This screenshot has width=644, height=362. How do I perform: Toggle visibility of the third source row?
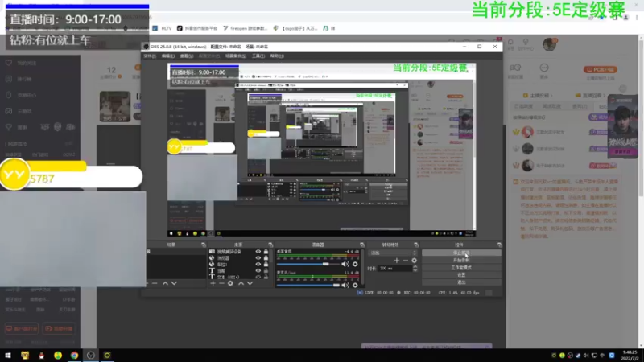pos(258,265)
